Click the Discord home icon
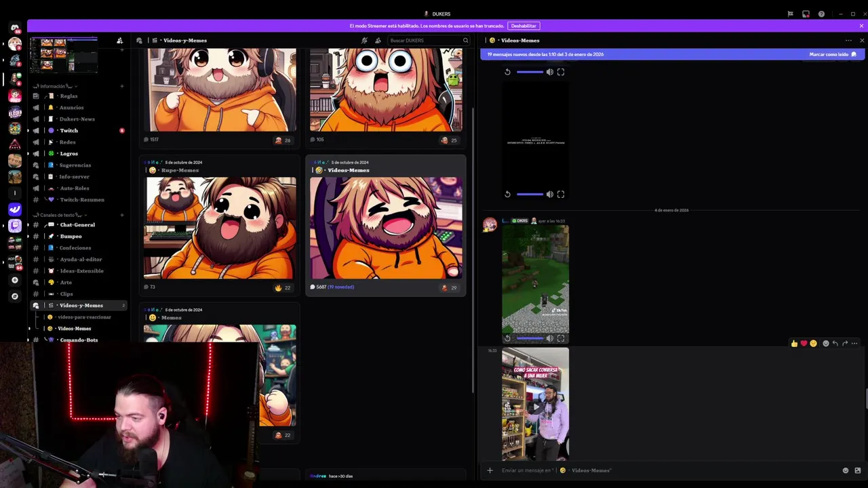 coord(15,28)
